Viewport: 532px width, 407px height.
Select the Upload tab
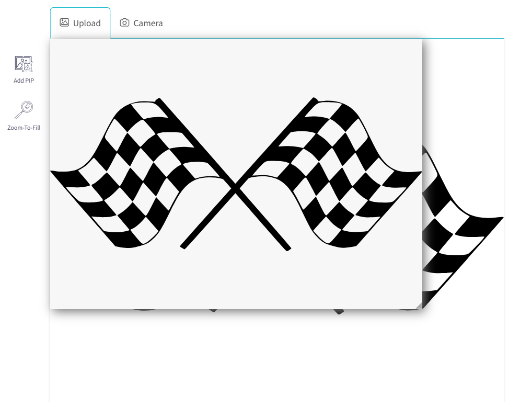[x=80, y=22]
